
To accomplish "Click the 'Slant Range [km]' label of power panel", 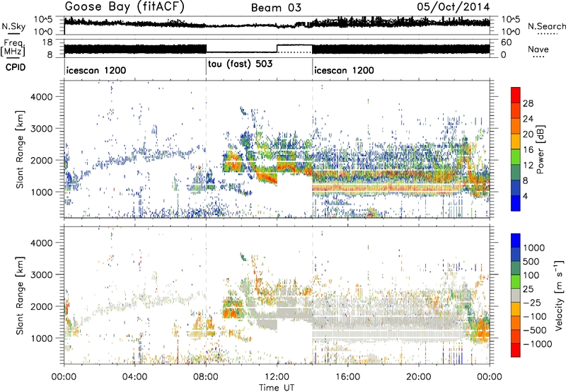I will (x=20, y=149).
